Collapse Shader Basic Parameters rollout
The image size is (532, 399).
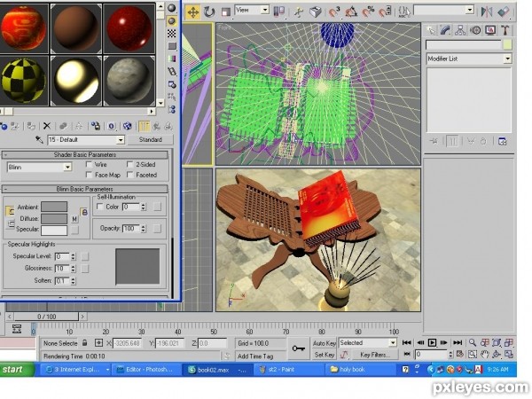(85, 154)
